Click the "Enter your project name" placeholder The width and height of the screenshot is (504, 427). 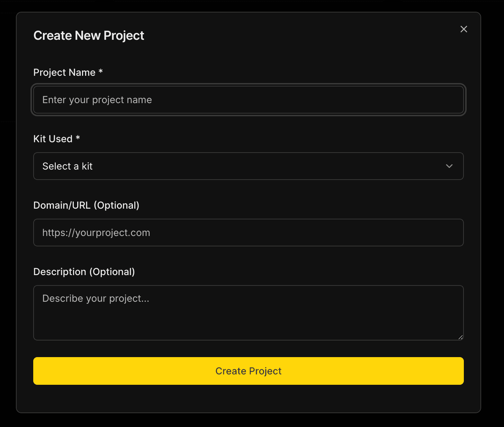[97, 100]
